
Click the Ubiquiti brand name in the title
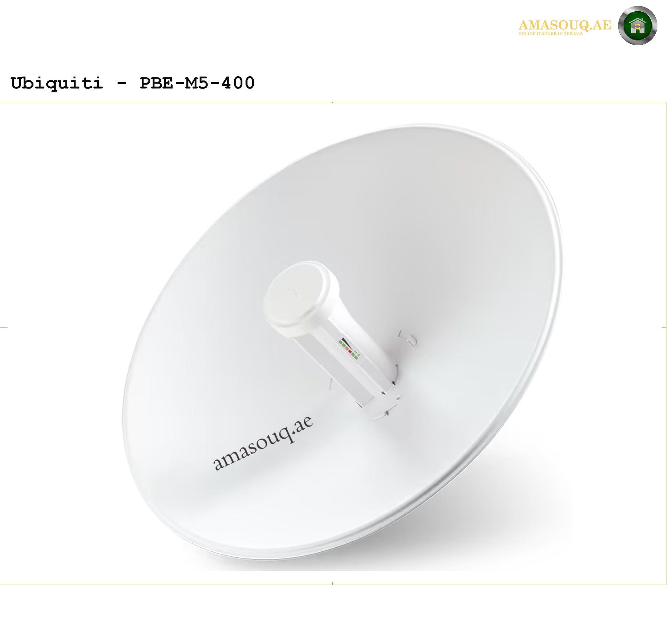57,83
